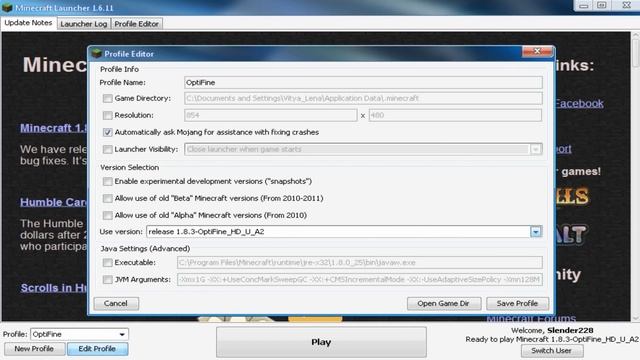640x360 pixels.
Task: Click the resolution height field 480
Action: (456, 116)
